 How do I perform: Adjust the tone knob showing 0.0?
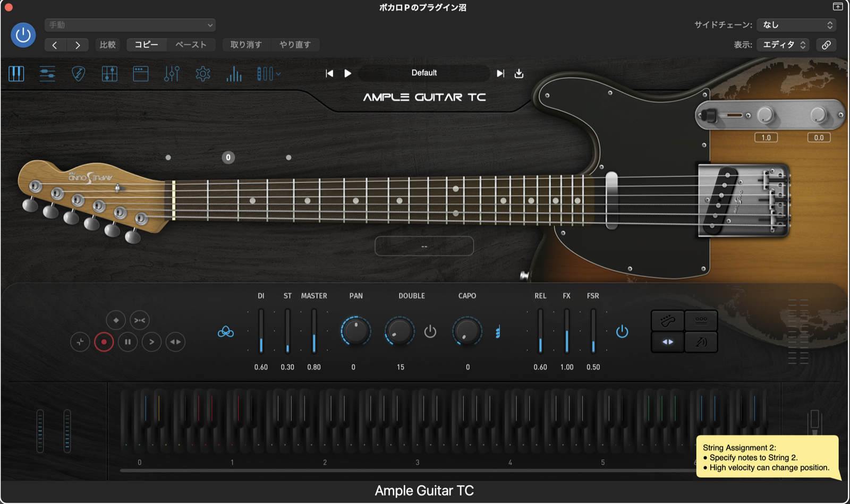tap(819, 115)
